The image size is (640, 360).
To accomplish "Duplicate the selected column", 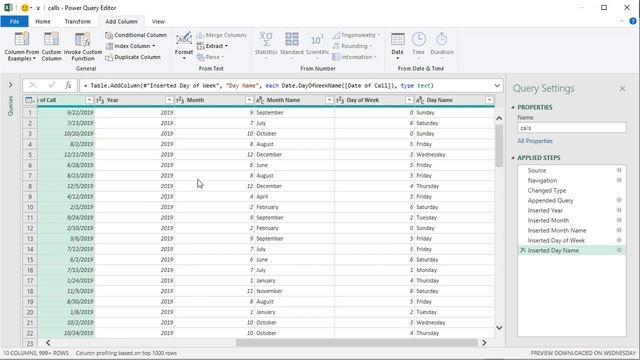I will click(x=133, y=57).
